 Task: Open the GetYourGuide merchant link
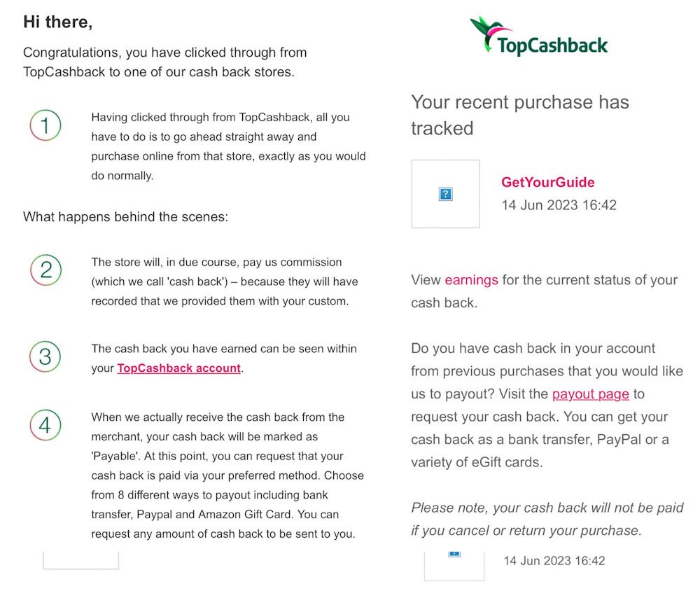547,182
